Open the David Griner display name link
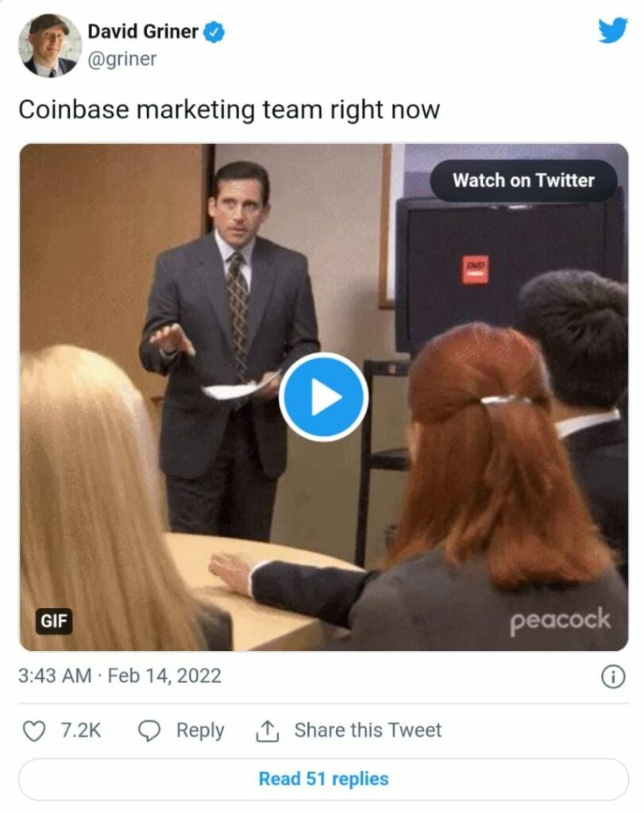This screenshot has width=644, height=813. [x=143, y=33]
